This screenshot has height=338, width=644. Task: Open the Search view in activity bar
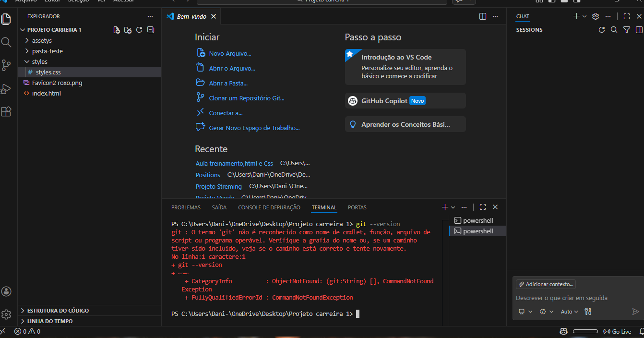(6, 42)
